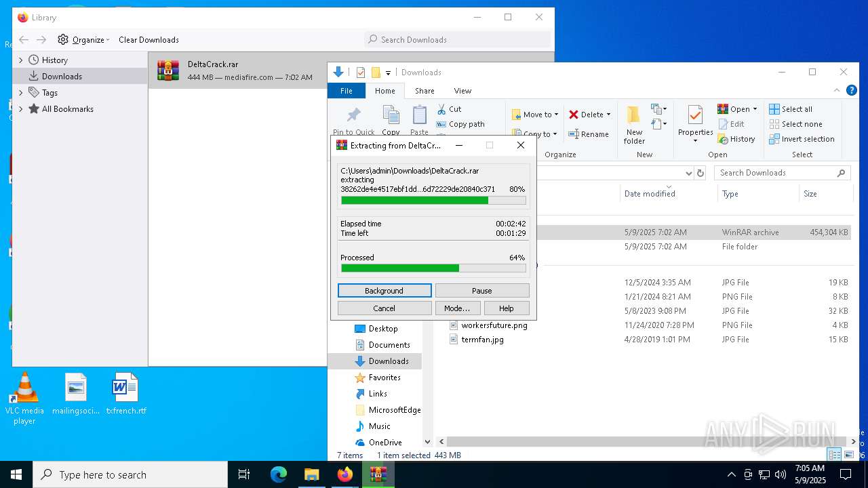Click Select none in ribbon

795,124
